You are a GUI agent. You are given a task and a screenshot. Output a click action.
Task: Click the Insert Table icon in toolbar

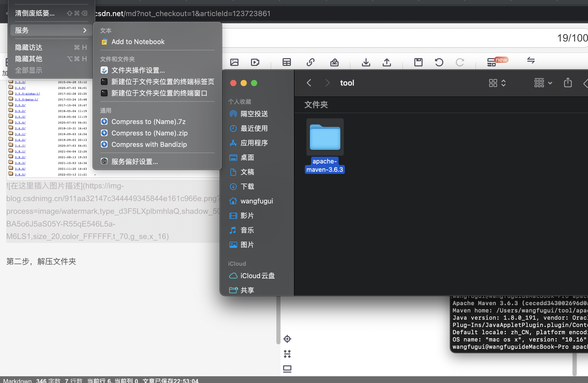(286, 61)
